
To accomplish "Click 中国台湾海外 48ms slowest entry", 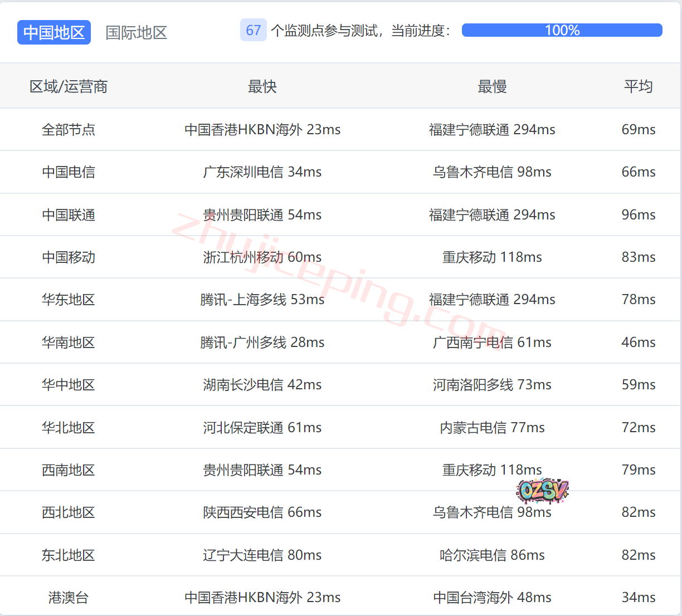I will click(492, 598).
